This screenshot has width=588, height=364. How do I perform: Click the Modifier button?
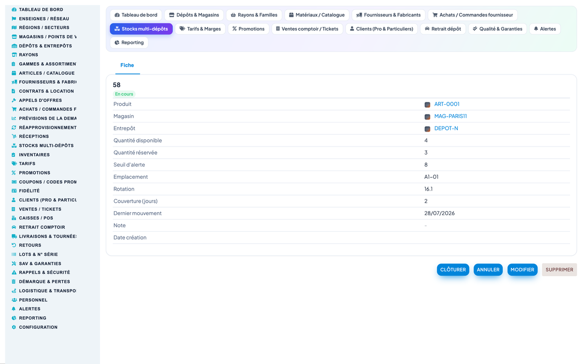click(x=522, y=270)
